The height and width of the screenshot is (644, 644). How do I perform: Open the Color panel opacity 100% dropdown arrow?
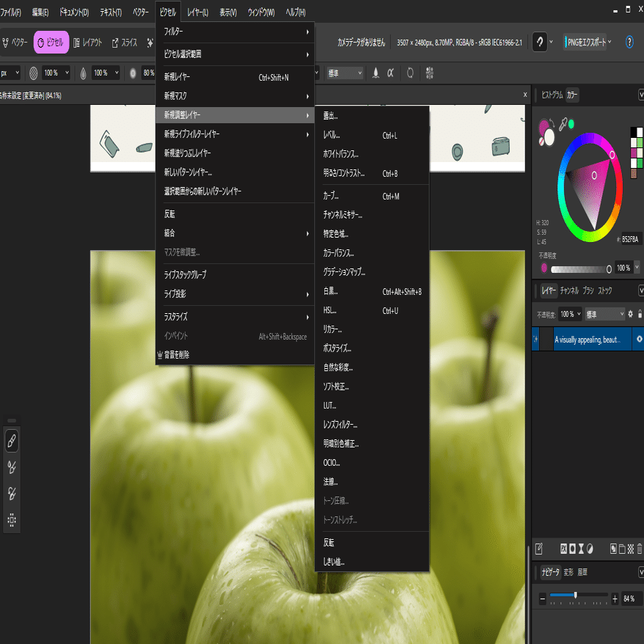coord(637,268)
